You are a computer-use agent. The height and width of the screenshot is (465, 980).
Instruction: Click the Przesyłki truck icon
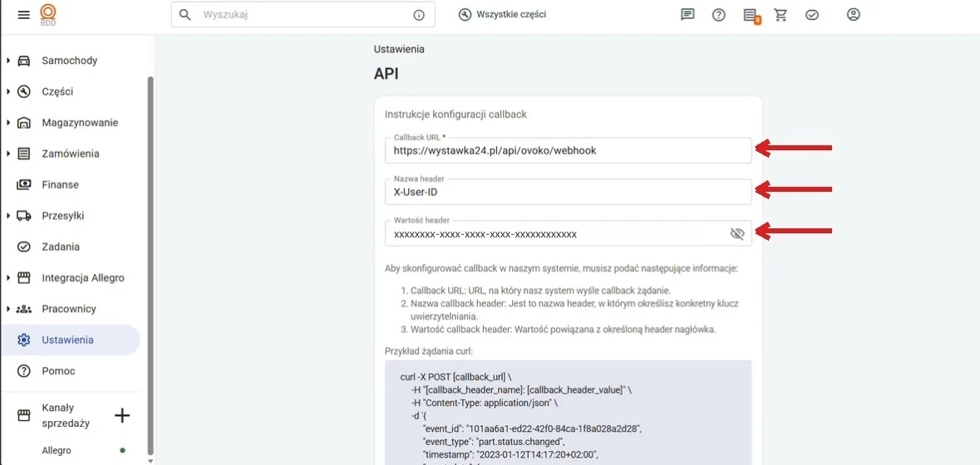click(x=24, y=216)
